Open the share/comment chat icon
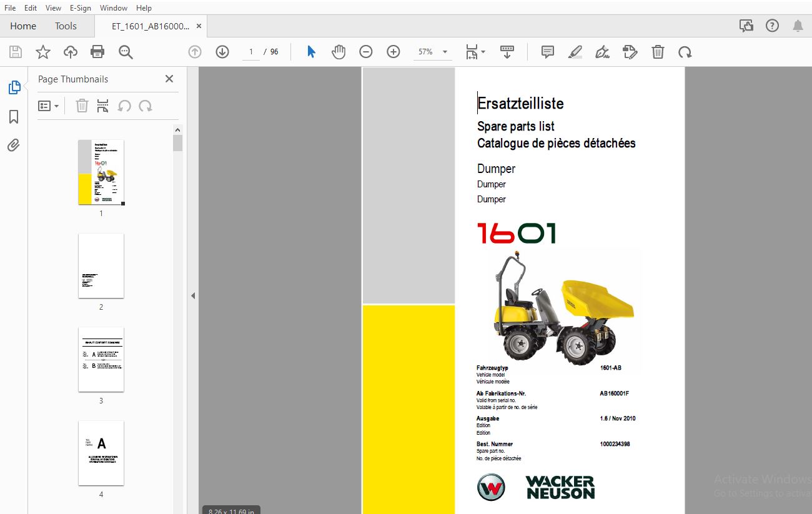The image size is (812, 514). tap(746, 26)
